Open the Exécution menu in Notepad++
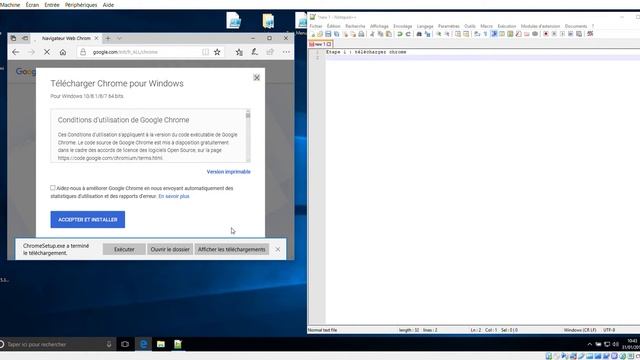 (507, 26)
